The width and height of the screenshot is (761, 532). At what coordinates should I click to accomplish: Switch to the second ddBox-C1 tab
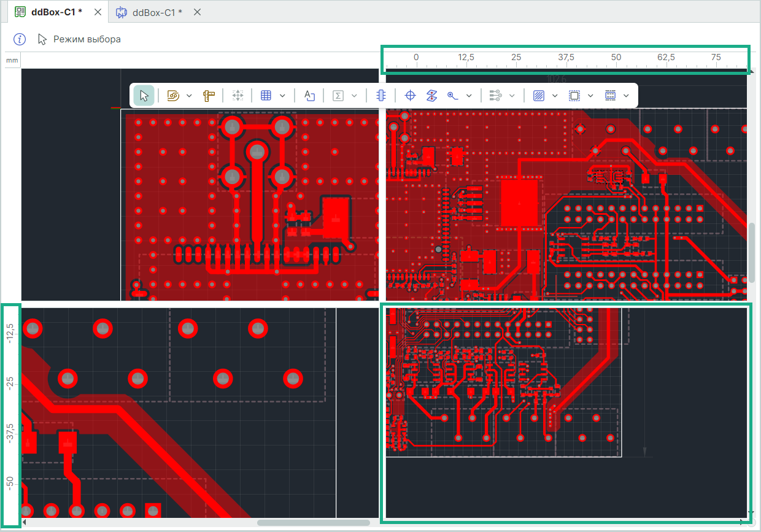click(157, 12)
